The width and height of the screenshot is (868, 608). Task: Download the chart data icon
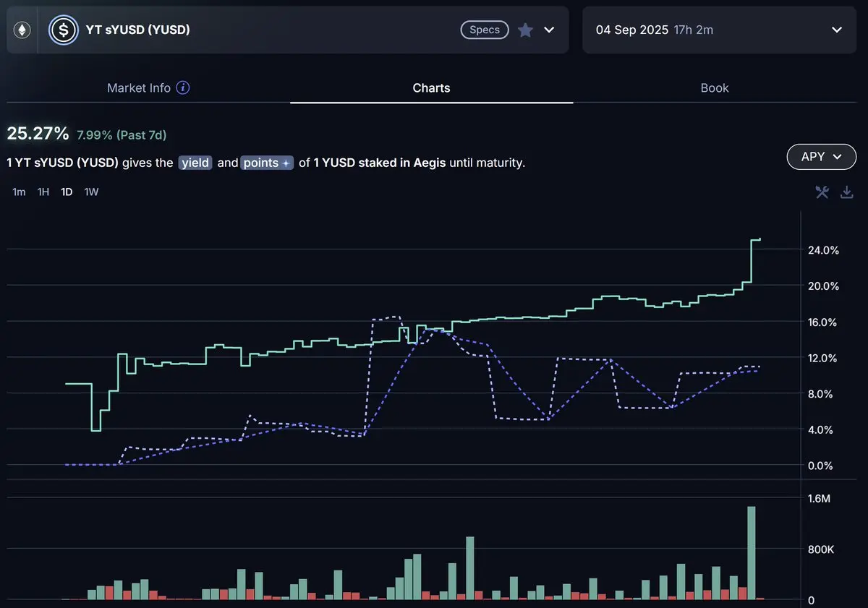pos(847,192)
